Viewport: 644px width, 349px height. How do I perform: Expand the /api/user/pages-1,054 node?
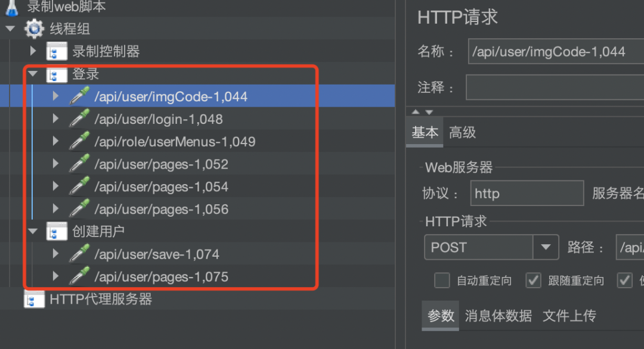55,186
